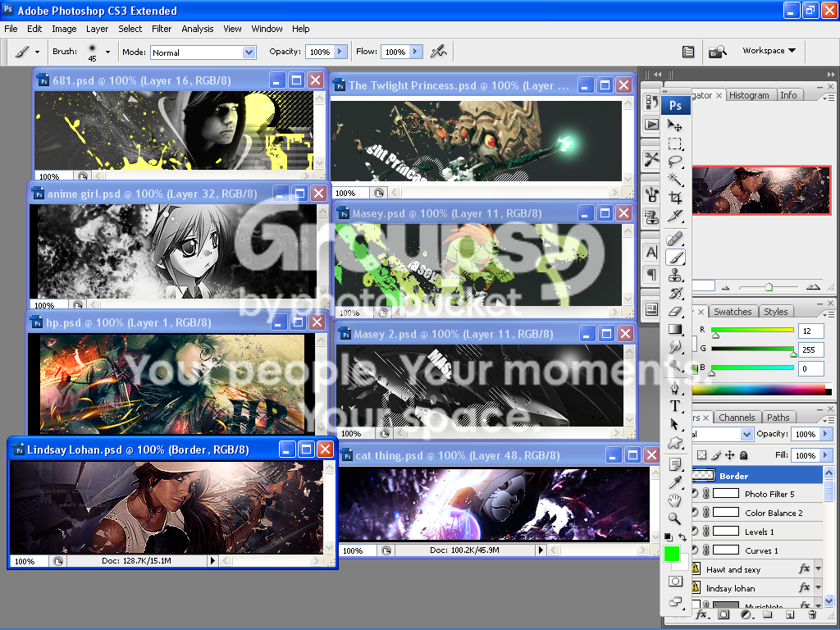This screenshot has height=630, width=840.
Task: Open the brush Mode dropdown showing Normal
Action: pos(203,52)
